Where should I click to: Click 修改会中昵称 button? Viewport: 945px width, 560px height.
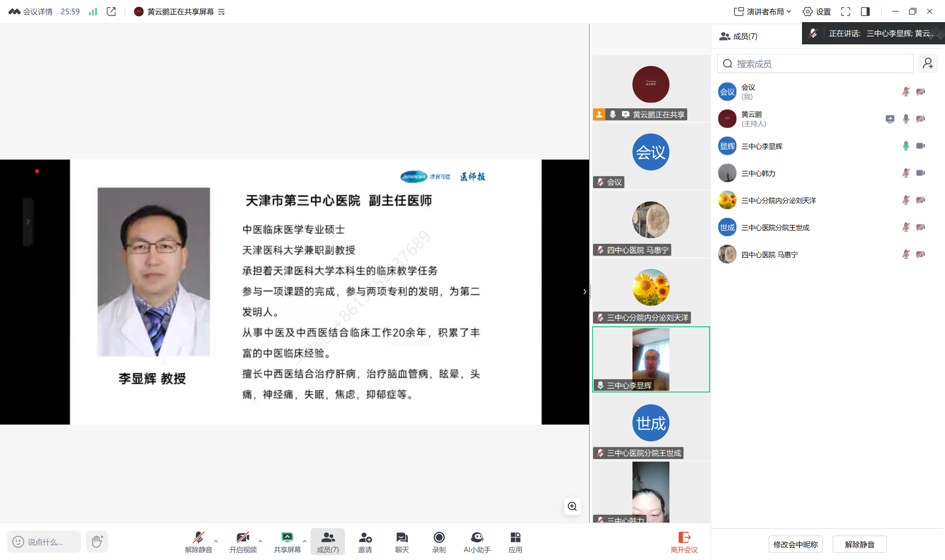[795, 544]
